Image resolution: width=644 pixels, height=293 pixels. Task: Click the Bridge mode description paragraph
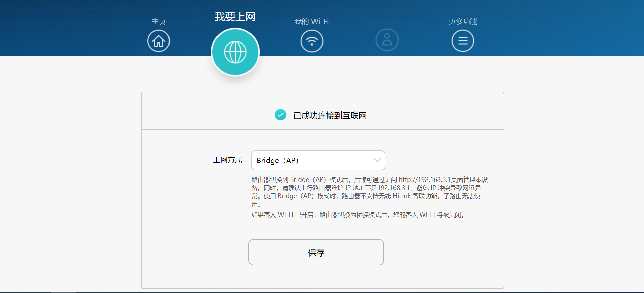(x=370, y=192)
